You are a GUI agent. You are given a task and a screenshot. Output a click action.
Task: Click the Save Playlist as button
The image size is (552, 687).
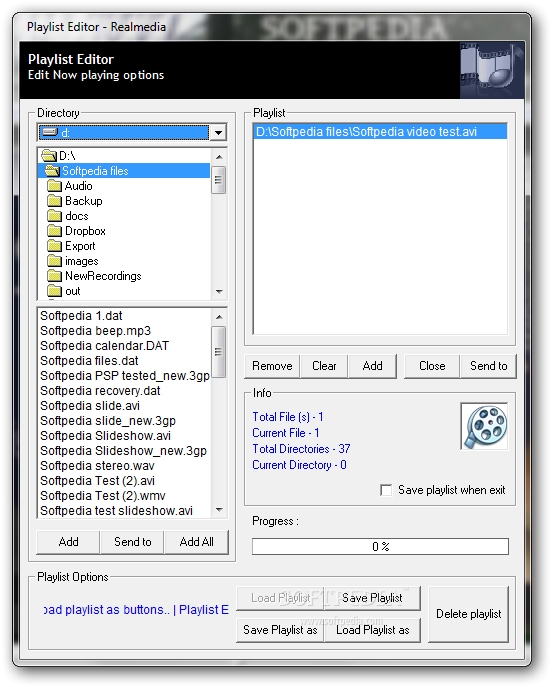[280, 630]
